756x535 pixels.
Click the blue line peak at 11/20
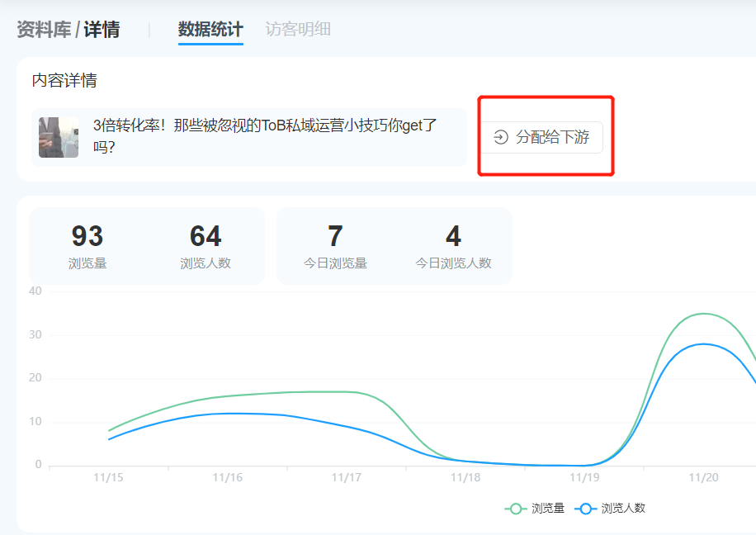click(x=703, y=344)
